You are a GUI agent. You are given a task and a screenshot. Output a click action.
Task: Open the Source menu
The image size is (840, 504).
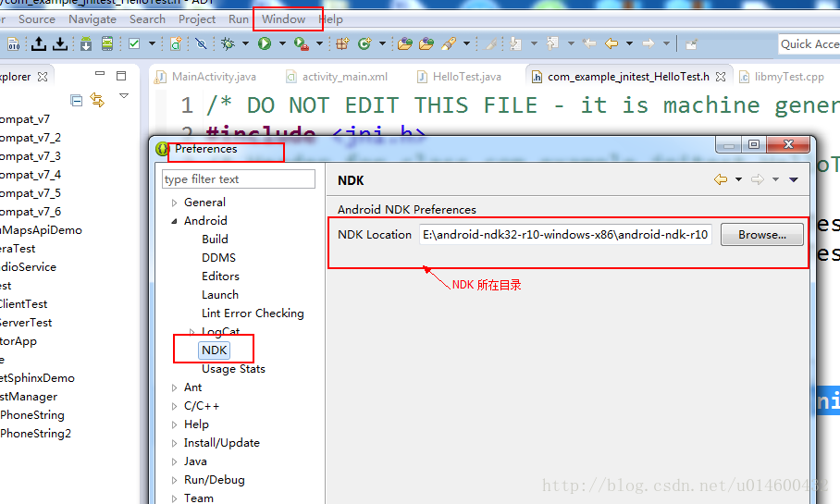click(x=37, y=19)
